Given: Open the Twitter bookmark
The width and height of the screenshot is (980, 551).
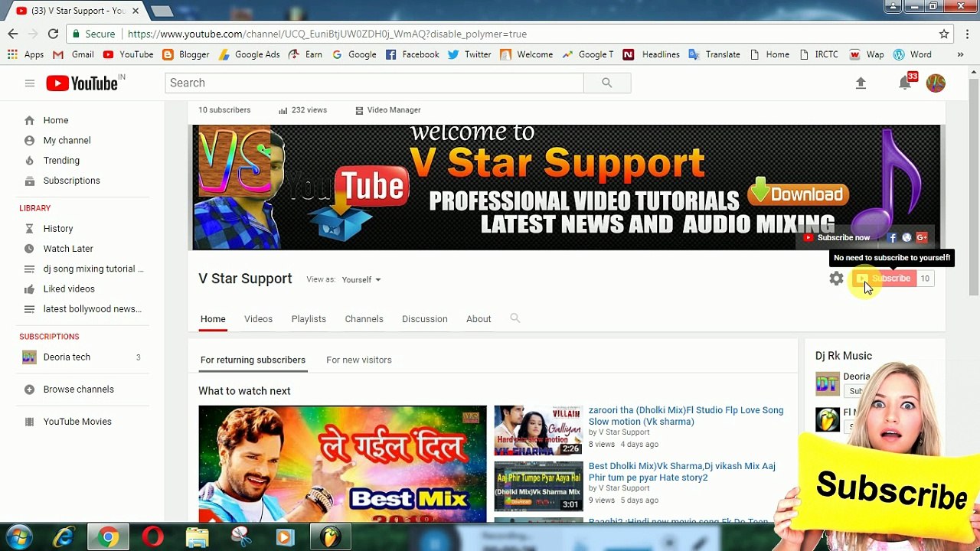Looking at the screenshot, I should 469,54.
